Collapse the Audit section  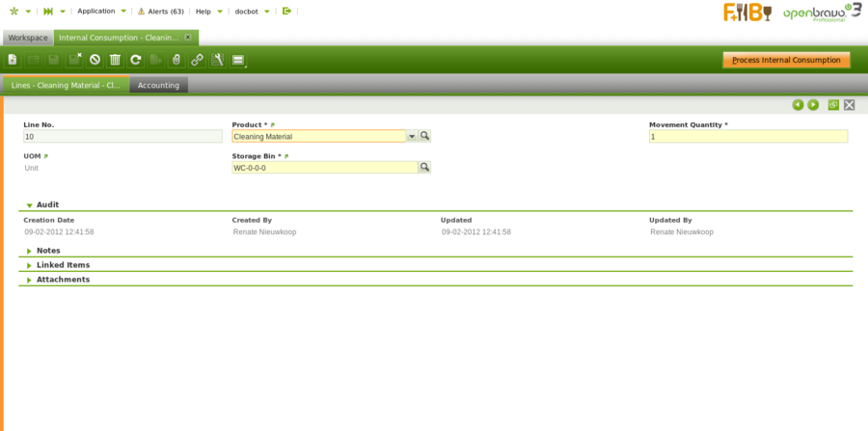click(30, 205)
